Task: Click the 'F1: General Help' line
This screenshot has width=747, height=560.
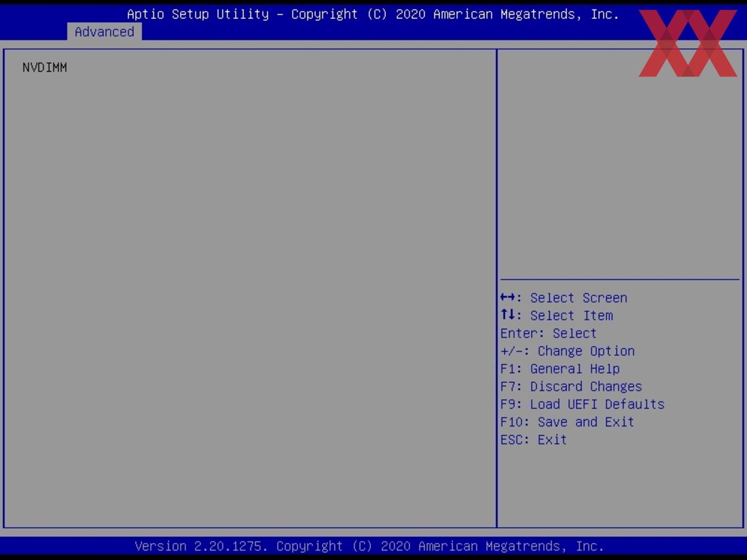Action: 560,369
